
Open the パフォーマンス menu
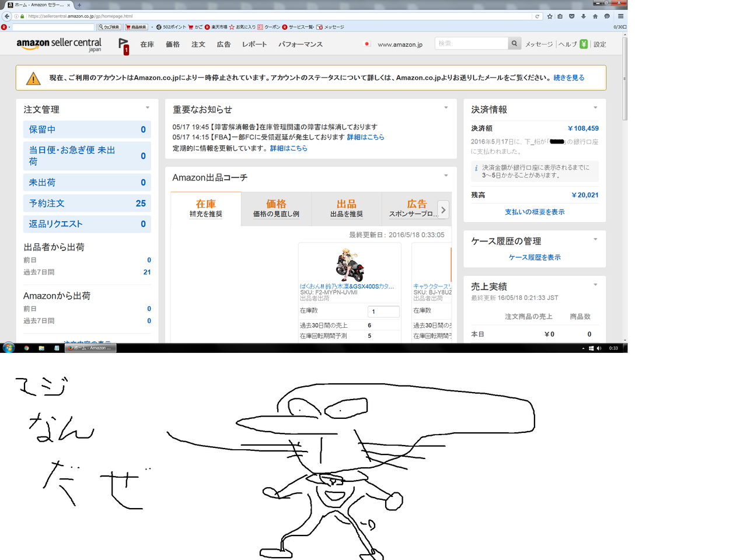(x=301, y=44)
